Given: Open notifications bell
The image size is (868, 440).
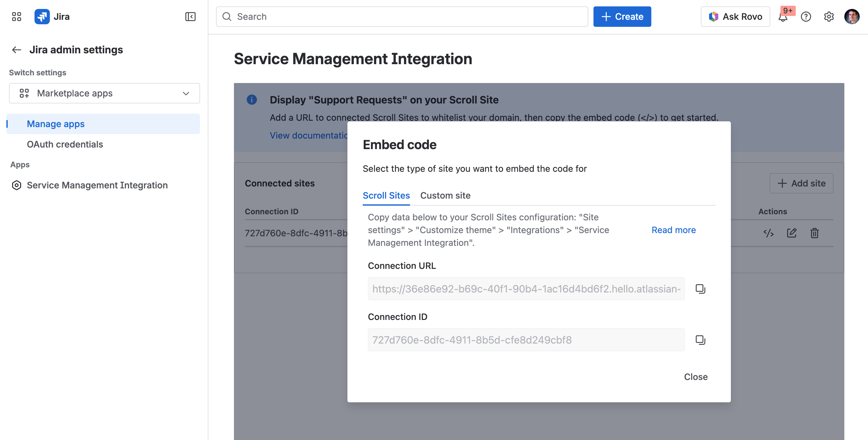Looking at the screenshot, I should tap(783, 17).
